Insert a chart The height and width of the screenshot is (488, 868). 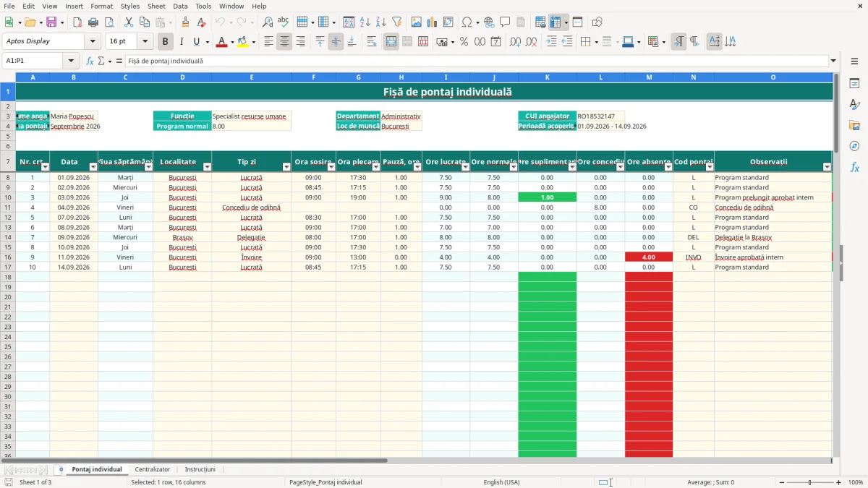432,22
